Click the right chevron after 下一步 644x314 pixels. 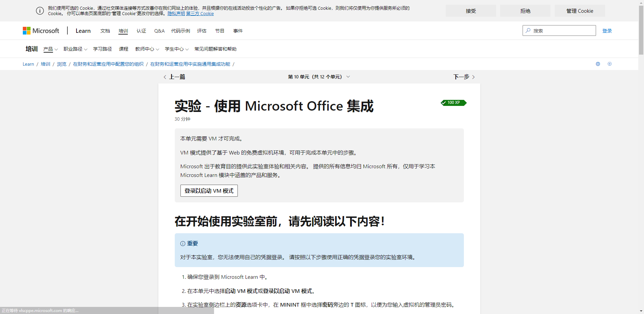pos(473,77)
